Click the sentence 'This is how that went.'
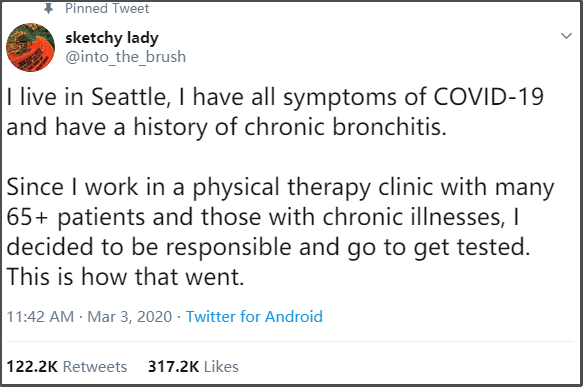 (x=125, y=277)
